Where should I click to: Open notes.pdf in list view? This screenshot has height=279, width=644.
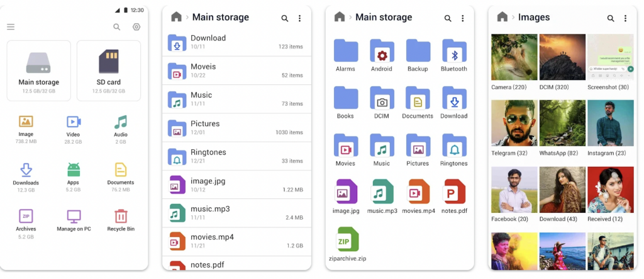tap(236, 263)
